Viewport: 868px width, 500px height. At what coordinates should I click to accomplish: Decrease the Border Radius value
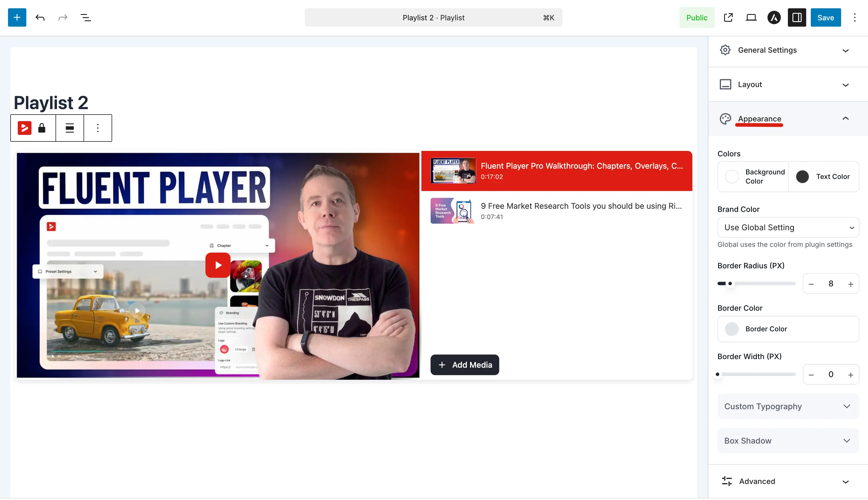point(811,284)
